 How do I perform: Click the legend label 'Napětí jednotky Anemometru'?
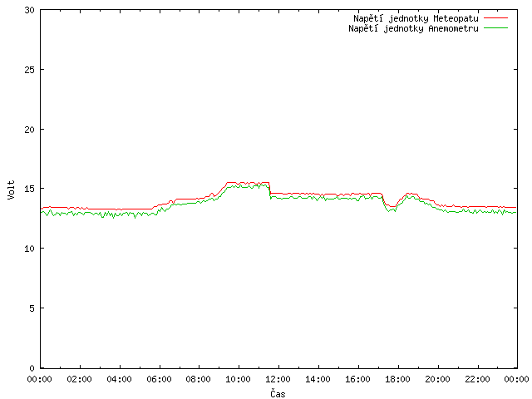point(413,28)
